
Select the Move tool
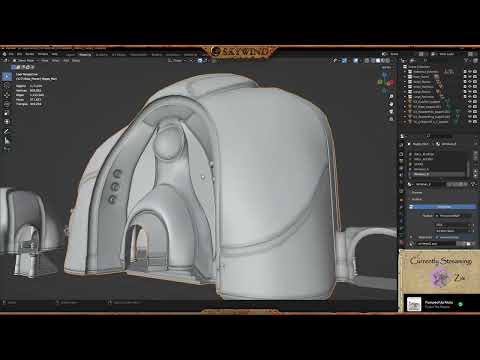pyautogui.click(x=7, y=95)
